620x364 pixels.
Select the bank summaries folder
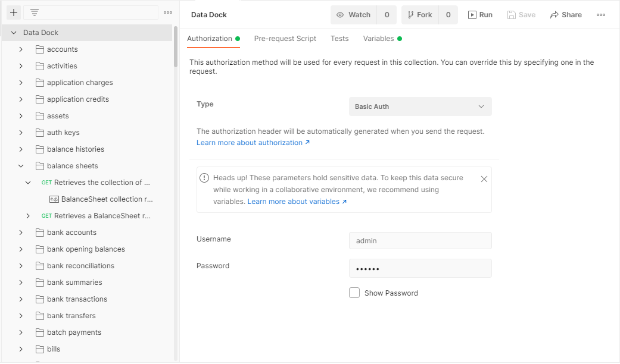click(x=74, y=283)
